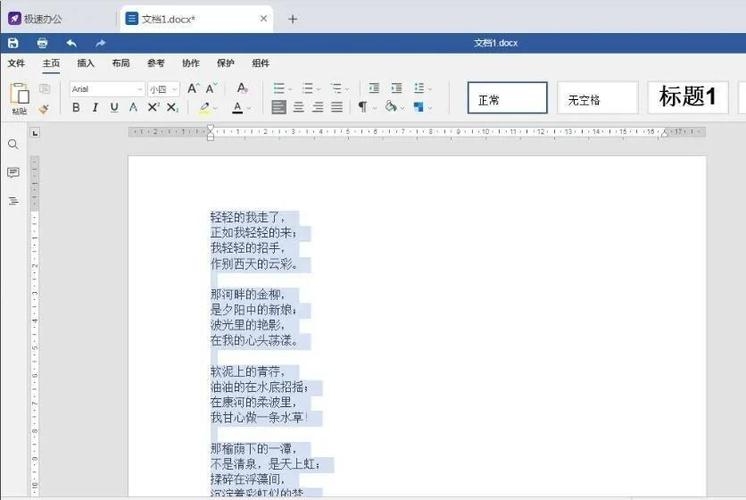Screen dimensions: 746x500
Task: Click the paint bucket shading icon
Action: pyautogui.click(x=391, y=107)
